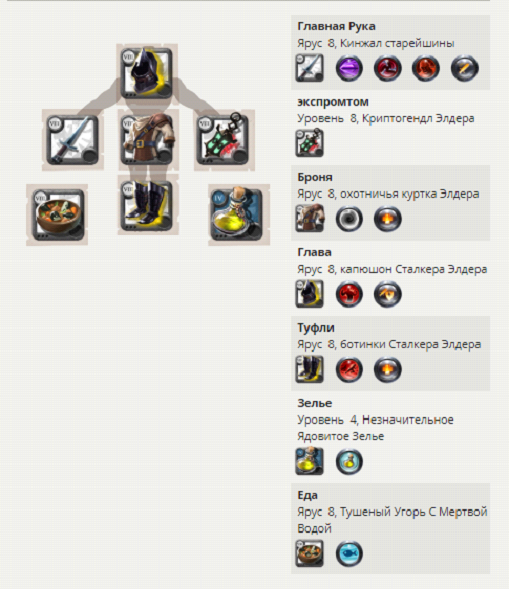
Task: Select the purple dagger ability icon
Action: [349, 68]
